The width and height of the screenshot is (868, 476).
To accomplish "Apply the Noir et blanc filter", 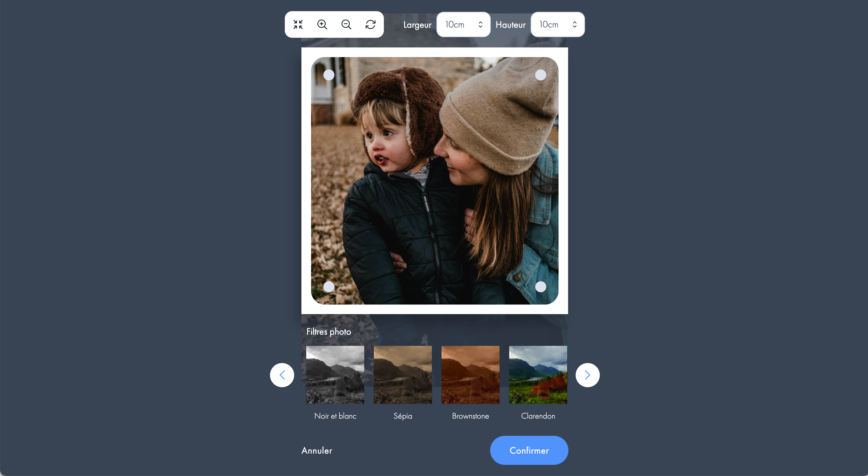I will [x=335, y=375].
